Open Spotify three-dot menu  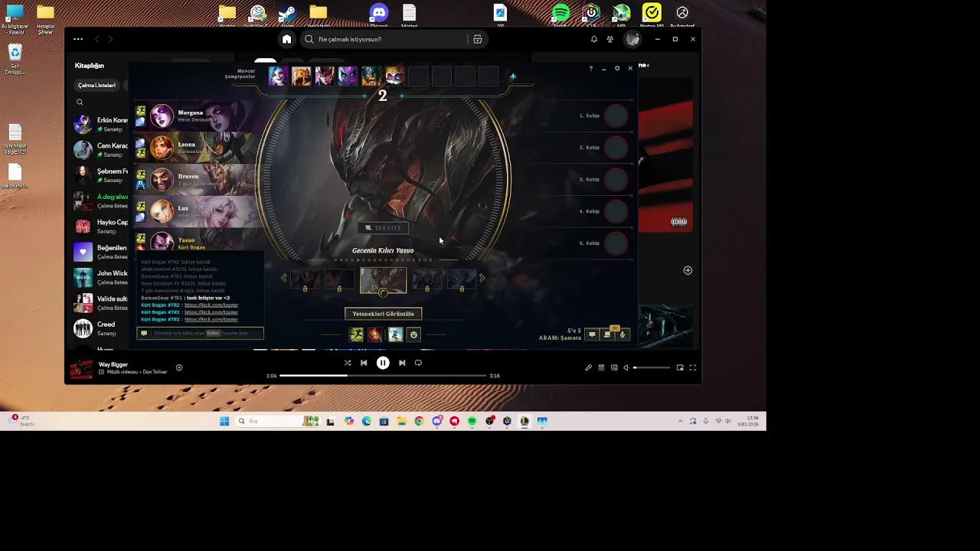[x=78, y=39]
